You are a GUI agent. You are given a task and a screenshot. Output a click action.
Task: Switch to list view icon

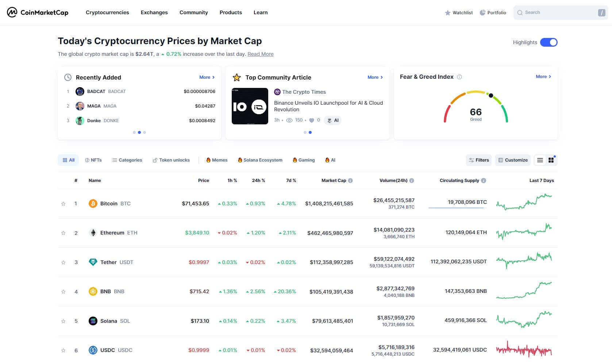540,160
